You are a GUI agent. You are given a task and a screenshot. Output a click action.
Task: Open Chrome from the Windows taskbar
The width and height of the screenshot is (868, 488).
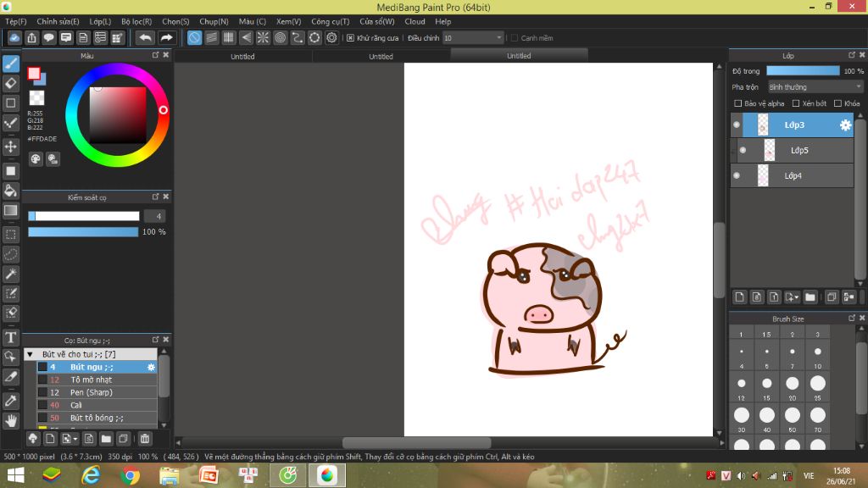pos(130,475)
